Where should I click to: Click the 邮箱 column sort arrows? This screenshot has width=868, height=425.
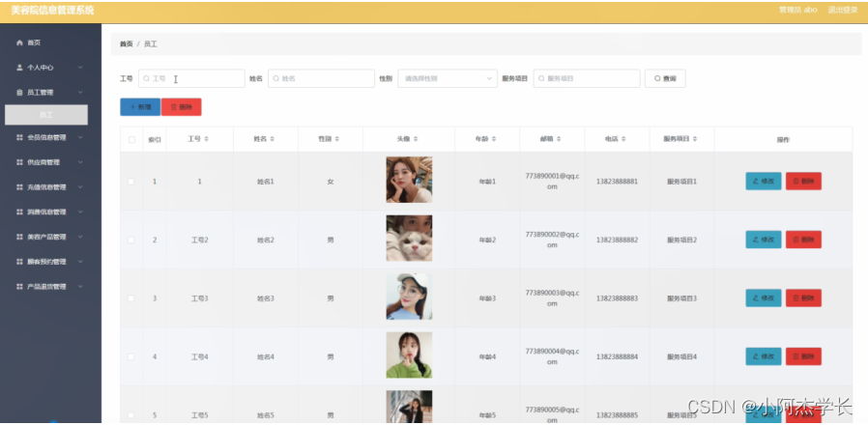coord(559,139)
